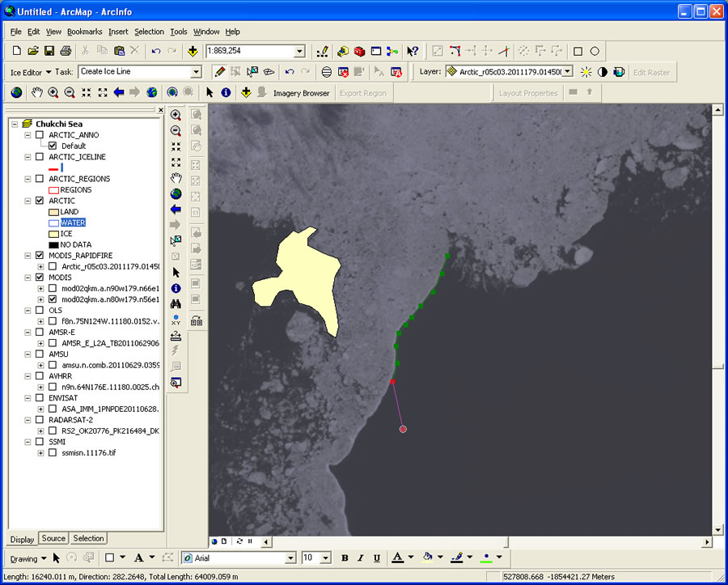Click the Export Region button
This screenshot has width=728, height=585.
coord(363,92)
